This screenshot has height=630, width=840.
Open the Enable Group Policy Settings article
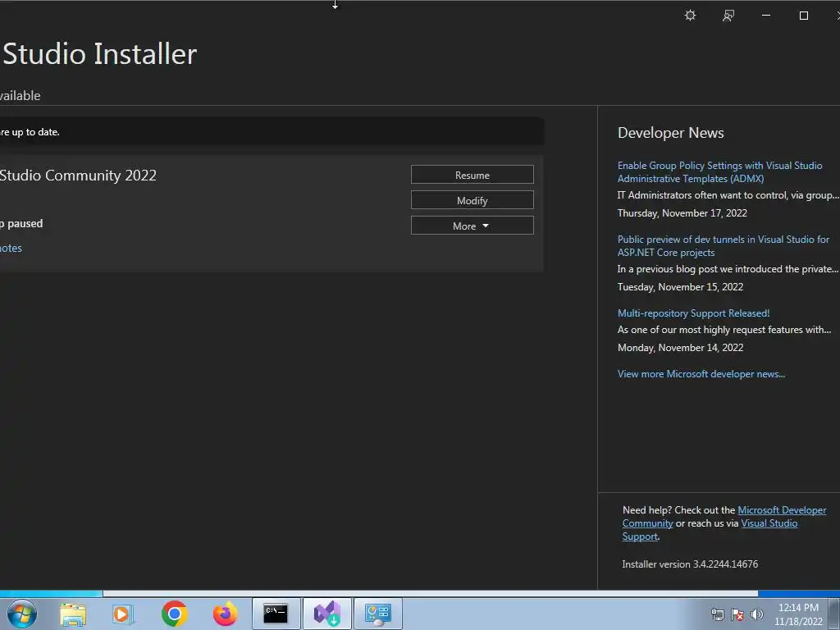point(719,172)
